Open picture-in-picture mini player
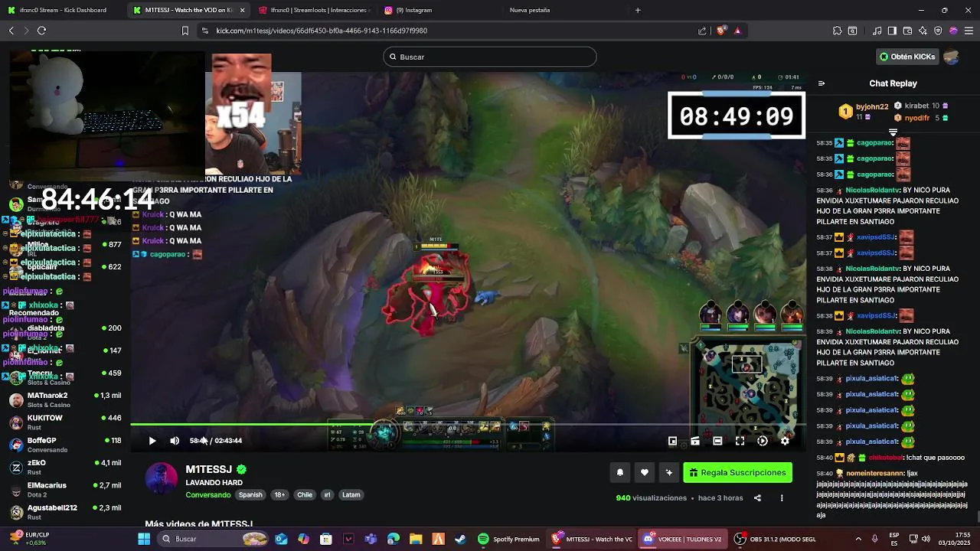Viewport: 980px width, 551px height. click(672, 441)
